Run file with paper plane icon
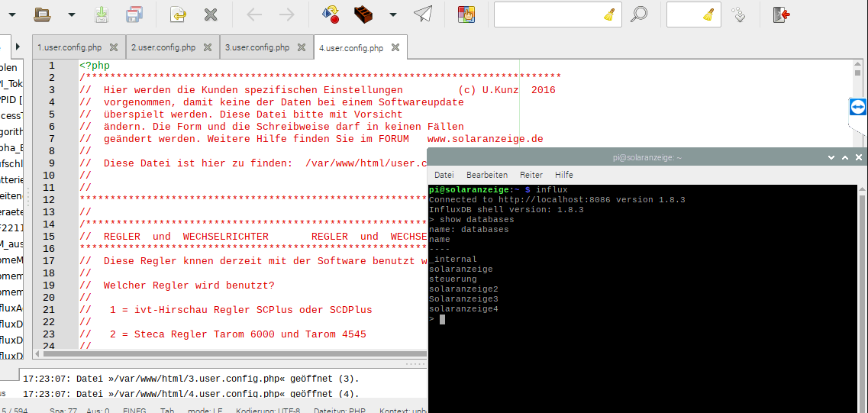The width and height of the screenshot is (868, 413). 422,14
